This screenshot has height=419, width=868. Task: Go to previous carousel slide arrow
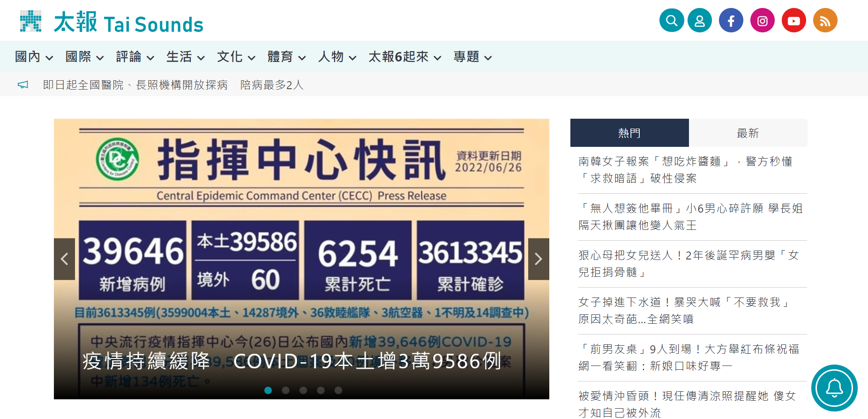pyautogui.click(x=64, y=259)
